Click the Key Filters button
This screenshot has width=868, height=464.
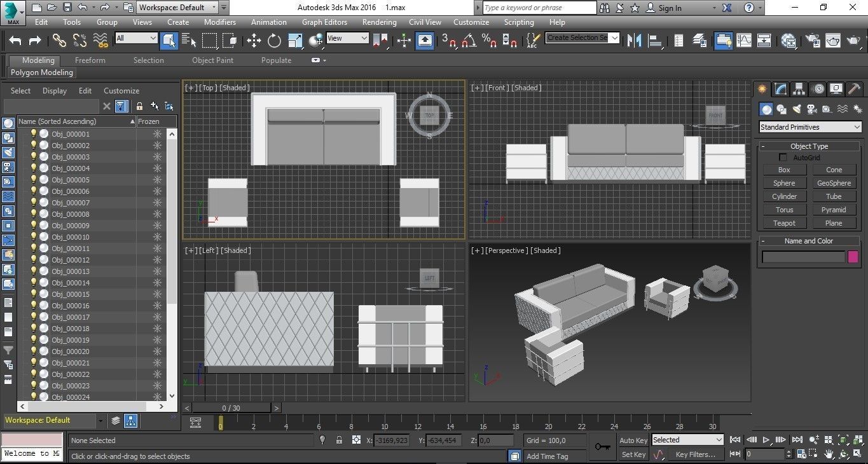point(695,454)
